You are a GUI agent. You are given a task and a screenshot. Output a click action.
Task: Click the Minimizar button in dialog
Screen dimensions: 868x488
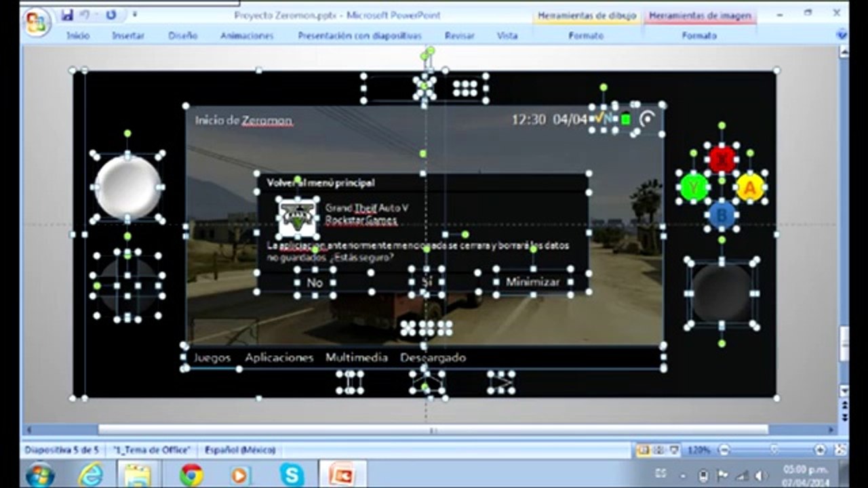tap(533, 283)
